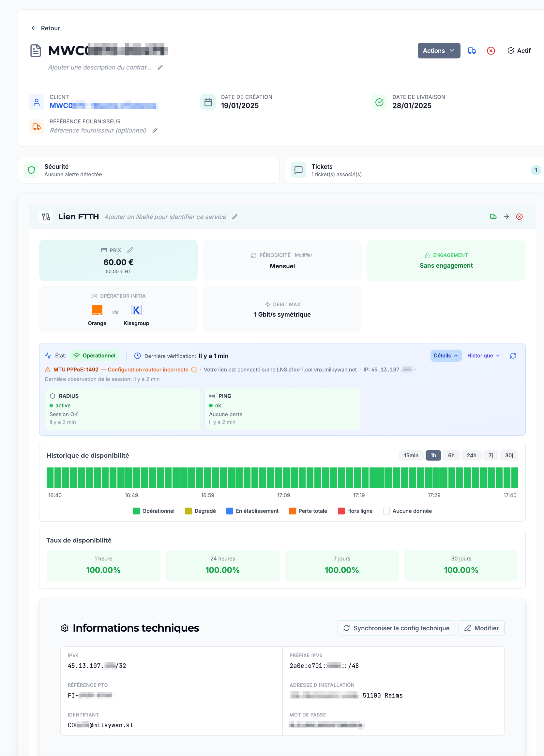Toggle the Aucune donnée legend entry
The image size is (544, 756).
pos(407,511)
